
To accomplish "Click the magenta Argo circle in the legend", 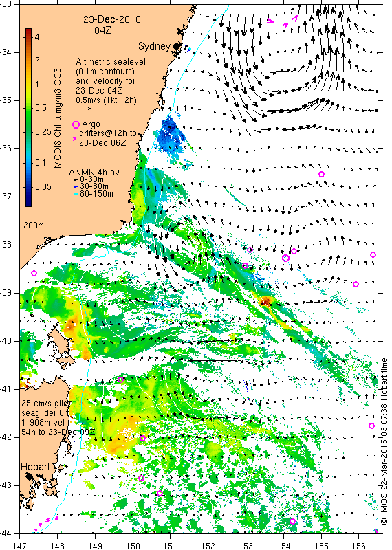I will [x=76, y=124].
